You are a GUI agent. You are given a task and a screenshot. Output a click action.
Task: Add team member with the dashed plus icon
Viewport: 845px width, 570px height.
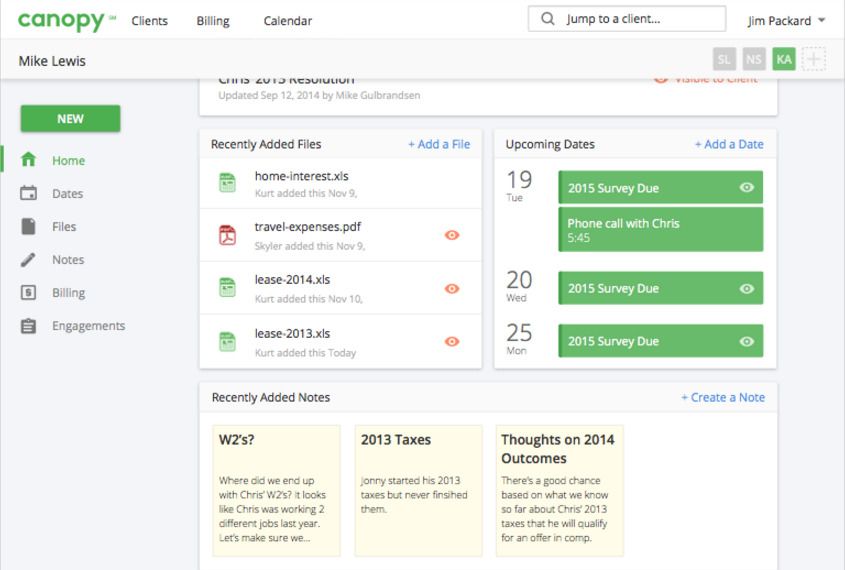click(x=814, y=60)
